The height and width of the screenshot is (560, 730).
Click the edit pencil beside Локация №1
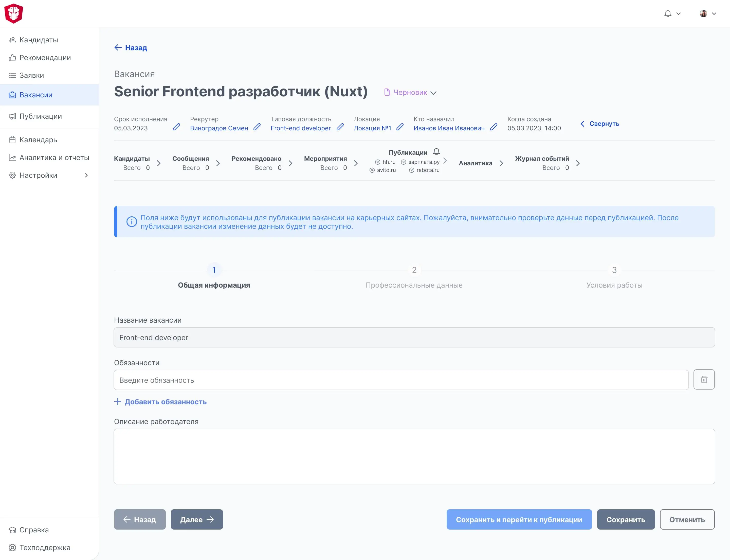click(400, 127)
